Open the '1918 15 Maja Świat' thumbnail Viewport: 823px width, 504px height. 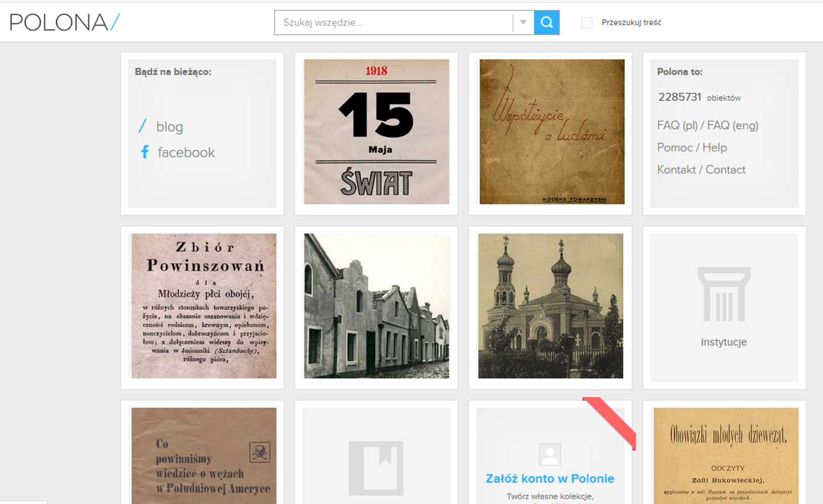[x=377, y=132]
